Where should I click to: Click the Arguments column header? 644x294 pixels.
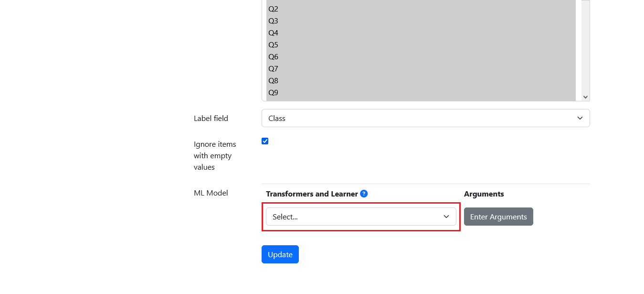pyautogui.click(x=484, y=194)
